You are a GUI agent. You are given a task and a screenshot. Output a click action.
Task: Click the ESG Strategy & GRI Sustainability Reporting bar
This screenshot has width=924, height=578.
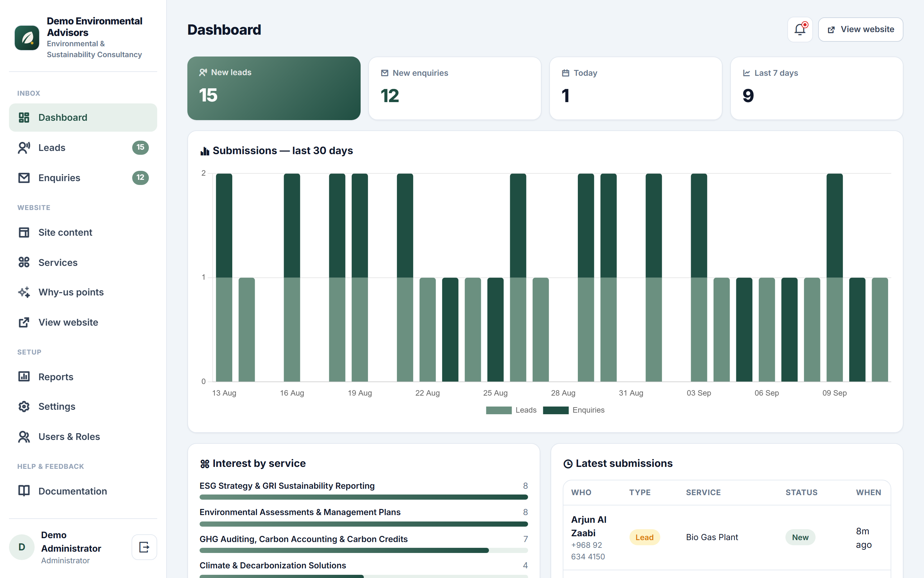coord(364,497)
